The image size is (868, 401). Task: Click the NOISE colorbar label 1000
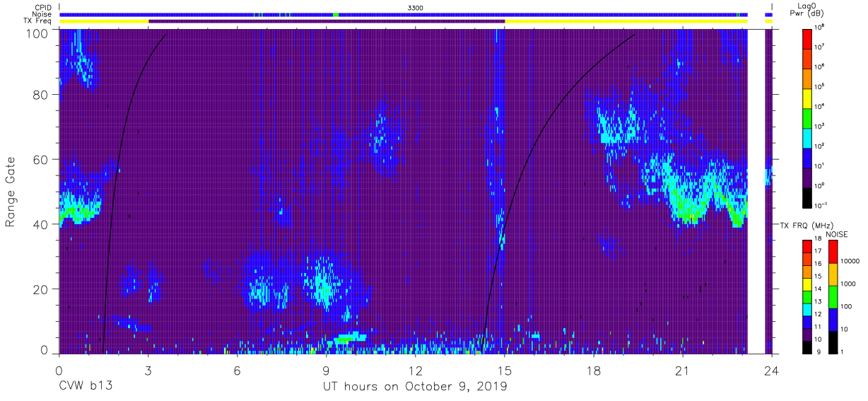848,284
